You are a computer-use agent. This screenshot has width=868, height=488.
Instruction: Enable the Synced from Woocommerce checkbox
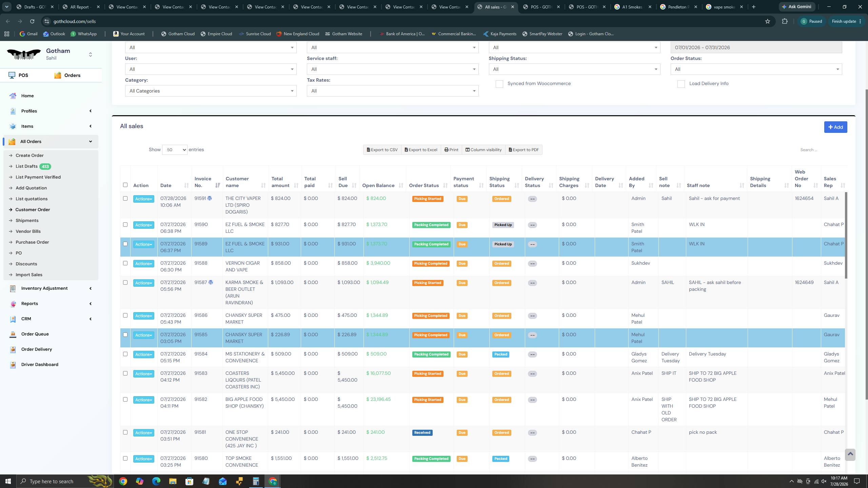point(499,84)
